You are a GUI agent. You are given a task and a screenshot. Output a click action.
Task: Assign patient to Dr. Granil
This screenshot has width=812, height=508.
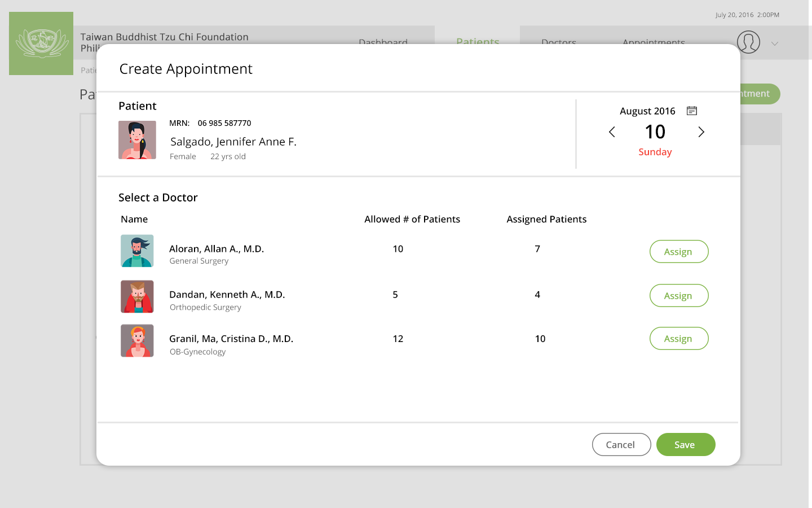678,339
